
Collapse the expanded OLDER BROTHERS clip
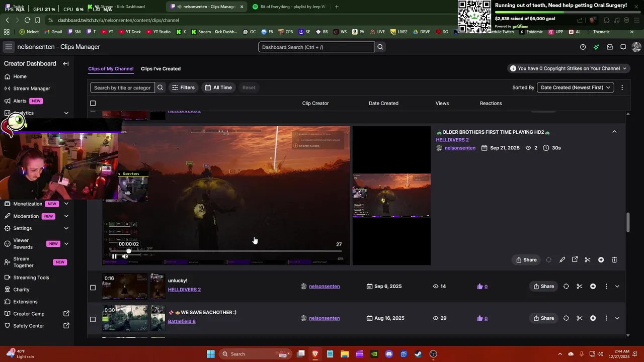coord(614,132)
